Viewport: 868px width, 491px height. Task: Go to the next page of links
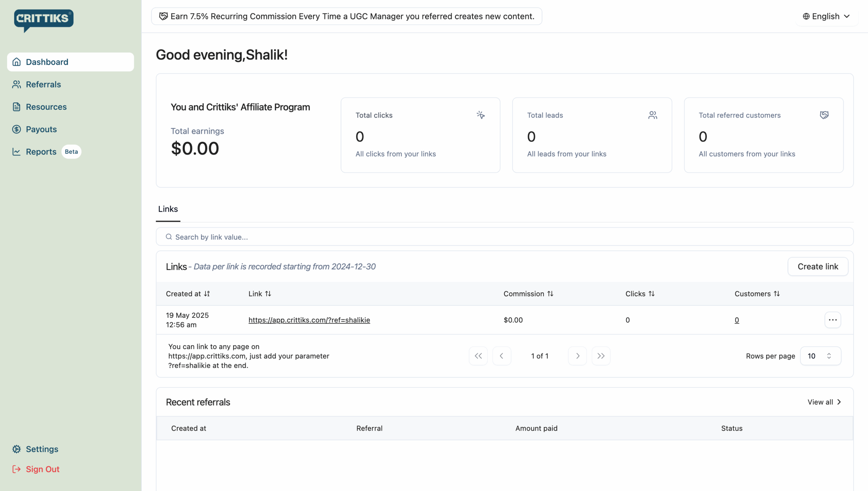[577, 356]
